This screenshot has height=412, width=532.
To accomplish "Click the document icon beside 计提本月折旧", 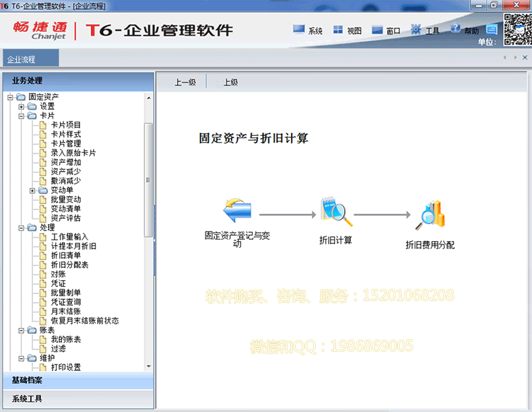I will coord(42,246).
